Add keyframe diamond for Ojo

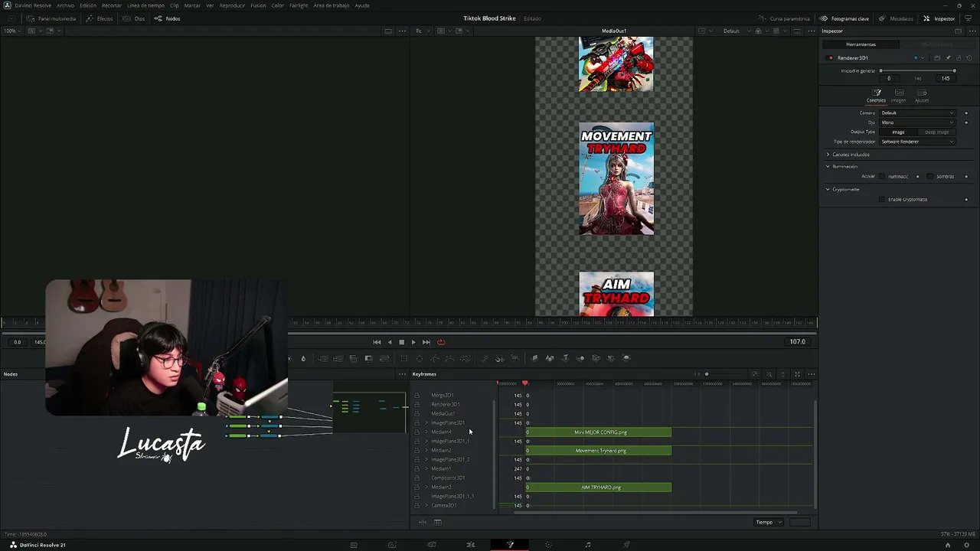(x=966, y=122)
